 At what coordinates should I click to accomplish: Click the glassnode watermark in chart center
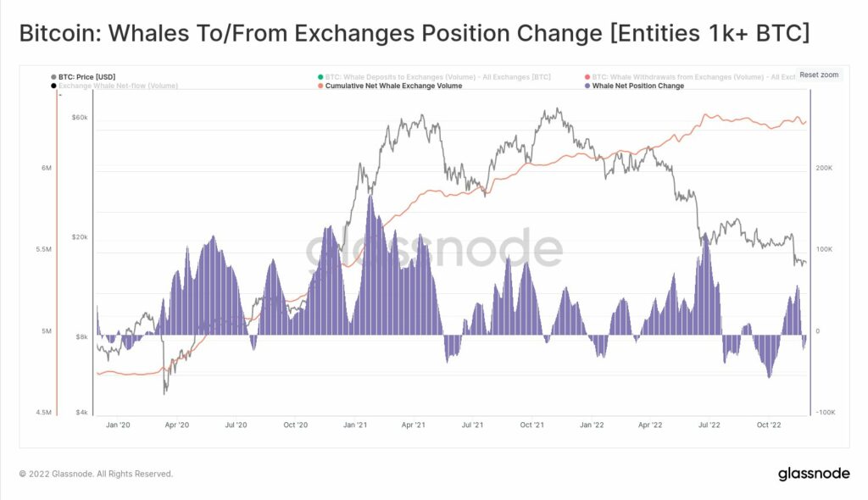[434, 248]
